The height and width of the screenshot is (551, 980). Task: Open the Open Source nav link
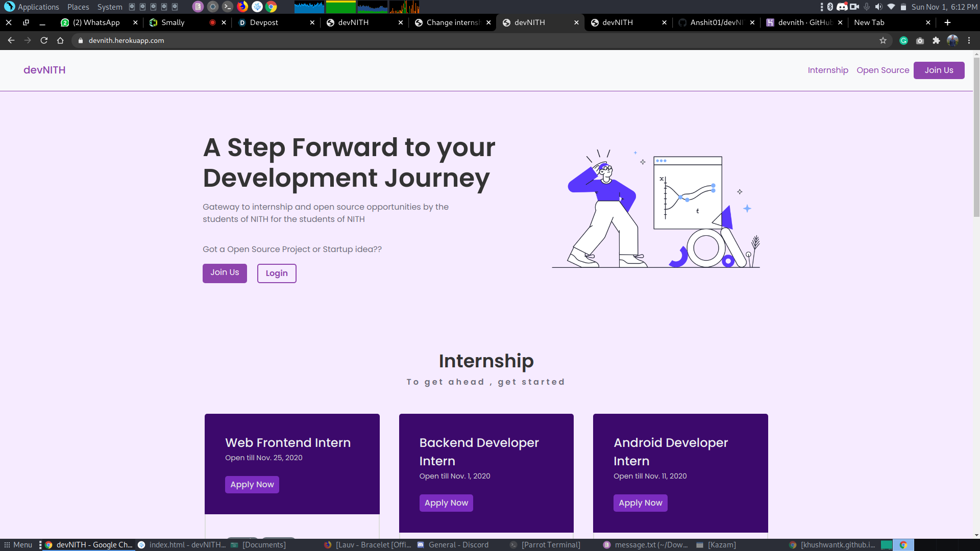[883, 70]
